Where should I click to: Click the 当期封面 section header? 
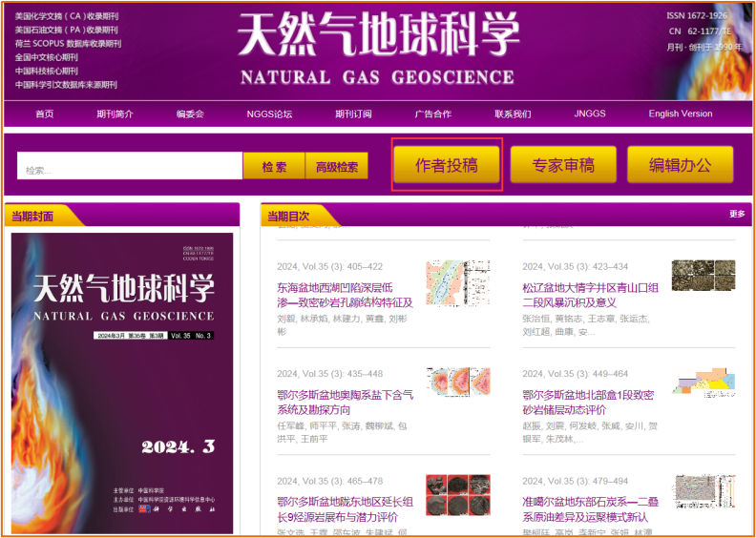[32, 217]
